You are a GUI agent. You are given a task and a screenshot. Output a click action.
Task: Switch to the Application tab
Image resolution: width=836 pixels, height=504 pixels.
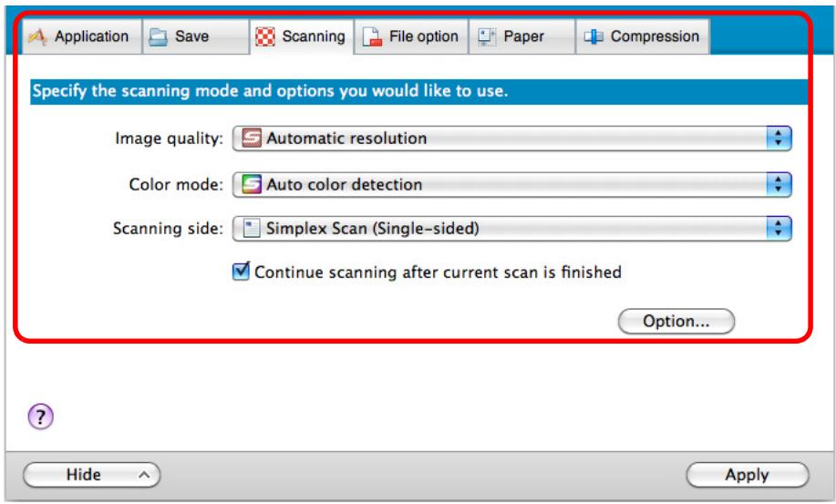[x=81, y=36]
